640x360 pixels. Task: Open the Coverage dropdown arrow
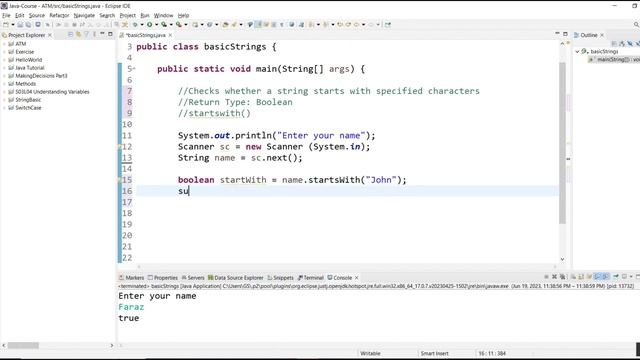(x=171, y=24)
